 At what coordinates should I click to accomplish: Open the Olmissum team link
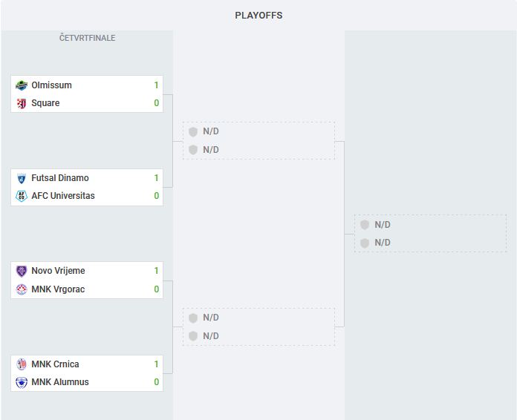point(51,85)
